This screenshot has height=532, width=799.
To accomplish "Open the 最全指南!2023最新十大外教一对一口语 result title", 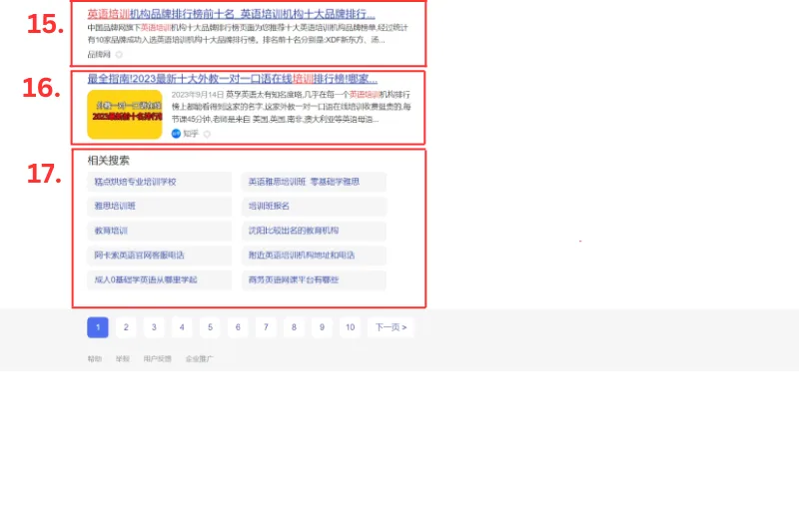I will coord(233,79).
